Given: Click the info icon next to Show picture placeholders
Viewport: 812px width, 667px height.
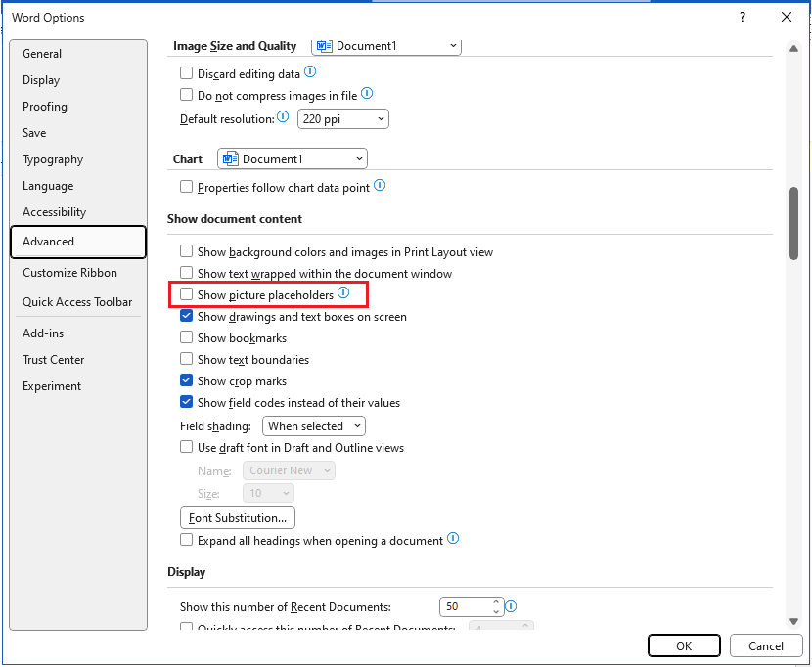Looking at the screenshot, I should [x=343, y=294].
